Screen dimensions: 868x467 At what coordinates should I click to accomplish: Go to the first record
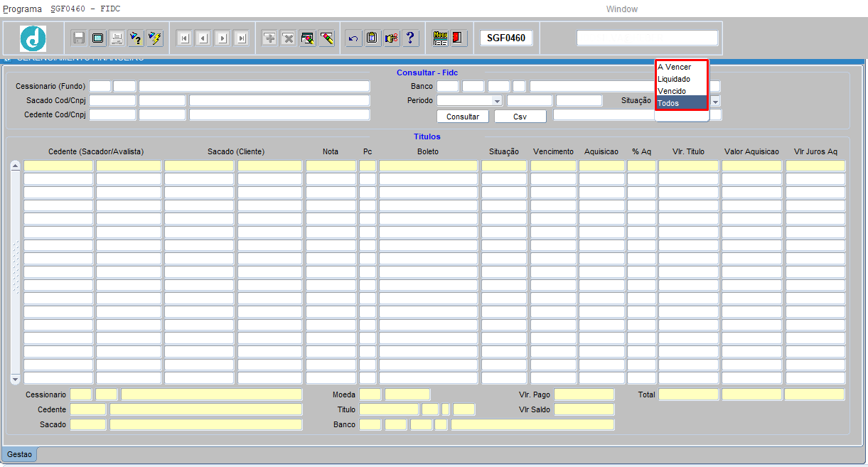point(184,38)
